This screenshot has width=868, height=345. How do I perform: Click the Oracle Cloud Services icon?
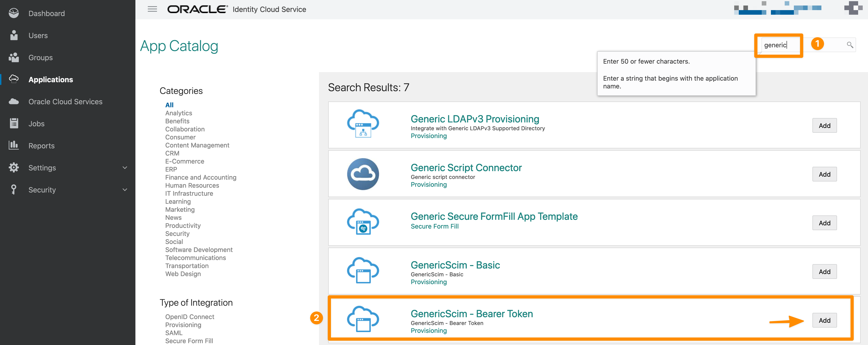14,101
